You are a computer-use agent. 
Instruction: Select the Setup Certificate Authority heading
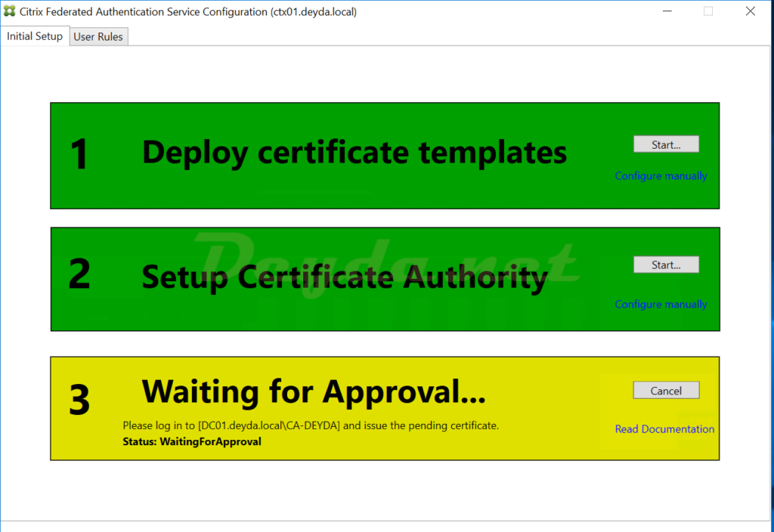pyautogui.click(x=345, y=277)
